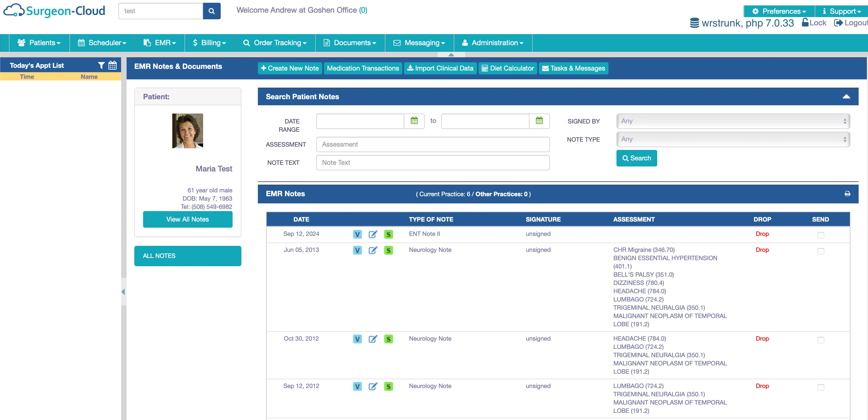Screen dimensions: 868x420
Task: Click the green S icon on the Oct 30, 2012 note
Action: click(388, 339)
